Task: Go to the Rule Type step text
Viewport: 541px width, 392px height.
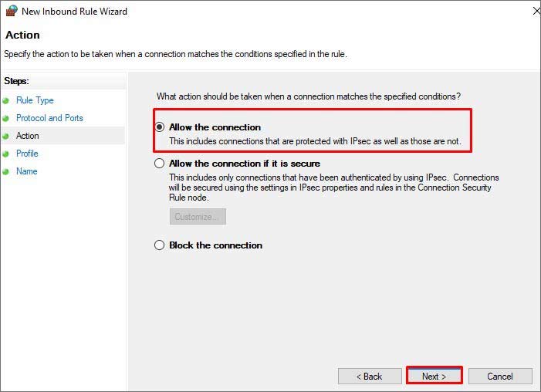Action: (35, 100)
